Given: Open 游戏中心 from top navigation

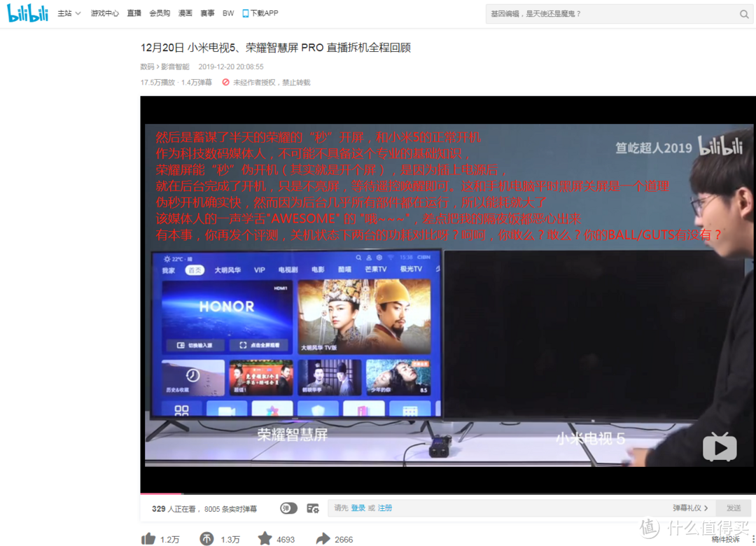Looking at the screenshot, I should tap(104, 13).
